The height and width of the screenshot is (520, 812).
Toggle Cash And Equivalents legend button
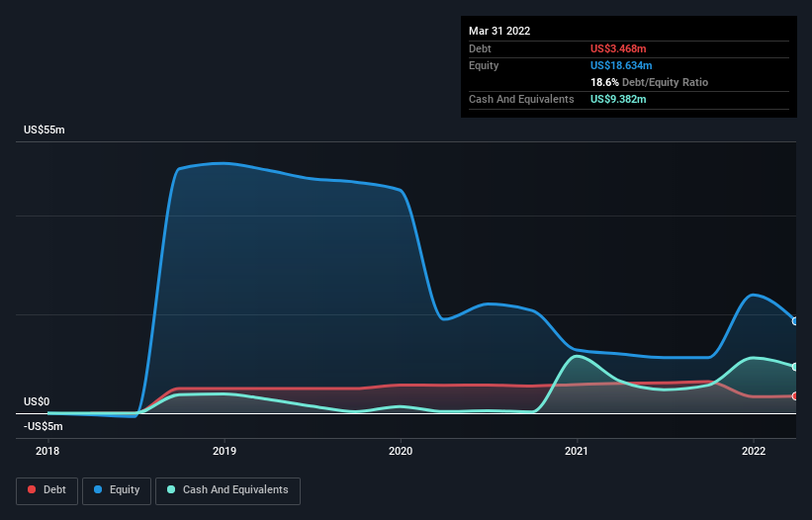coord(227,490)
